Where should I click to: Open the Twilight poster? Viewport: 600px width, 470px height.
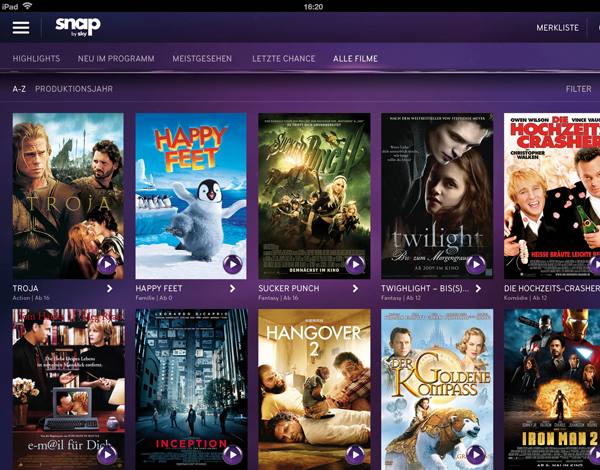tap(437, 196)
